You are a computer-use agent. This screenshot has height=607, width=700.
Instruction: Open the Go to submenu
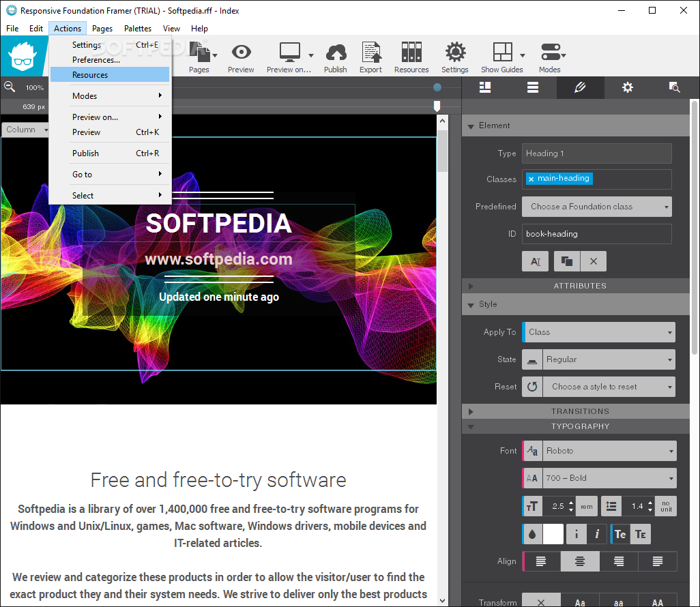pyautogui.click(x=110, y=174)
